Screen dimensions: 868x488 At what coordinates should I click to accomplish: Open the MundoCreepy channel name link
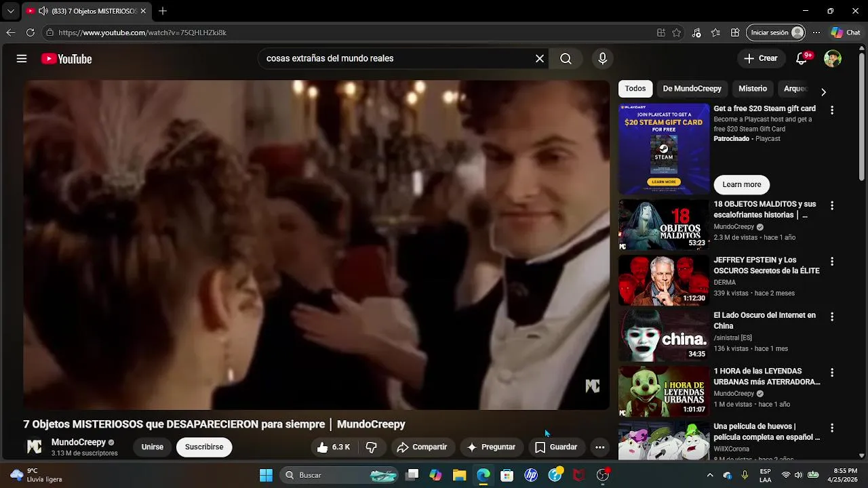pyautogui.click(x=79, y=443)
